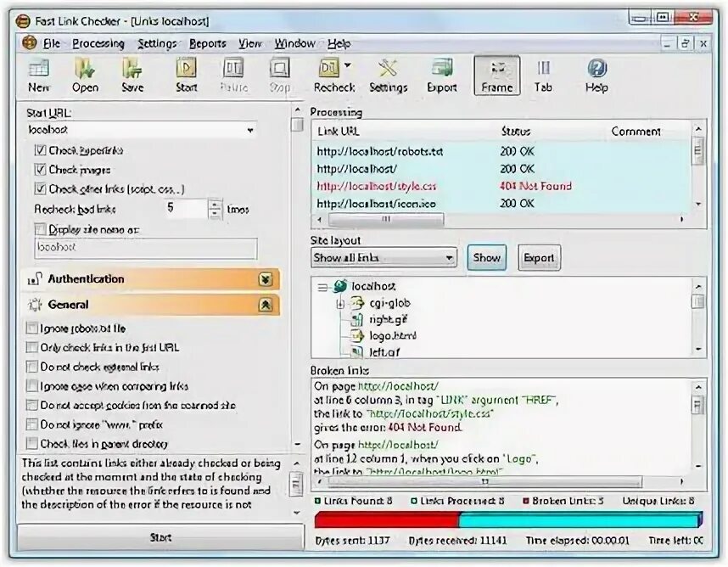728x567 pixels.
Task: Enable Only check links in first URL
Action: point(31,347)
